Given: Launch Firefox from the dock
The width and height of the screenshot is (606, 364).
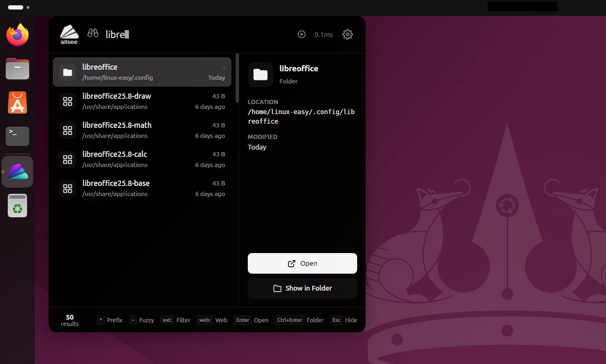Looking at the screenshot, I should pos(17,35).
